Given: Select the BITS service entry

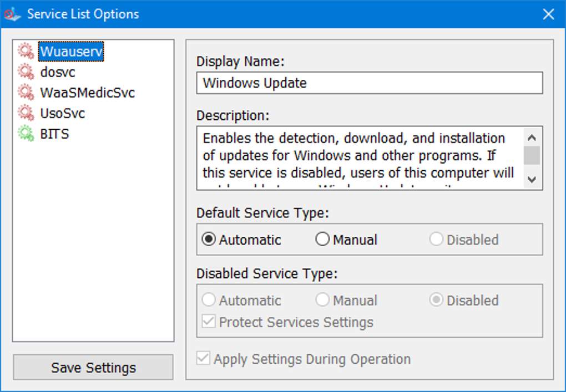Looking at the screenshot, I should coord(54,134).
